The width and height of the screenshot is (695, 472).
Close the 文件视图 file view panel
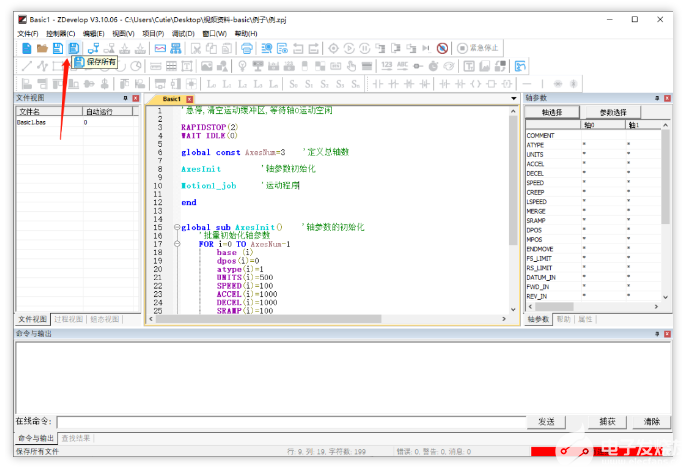point(135,98)
